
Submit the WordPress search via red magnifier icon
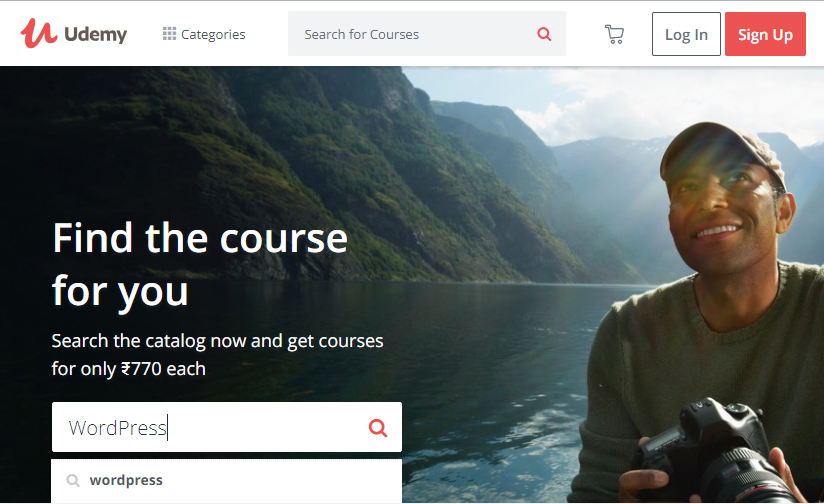coord(377,428)
